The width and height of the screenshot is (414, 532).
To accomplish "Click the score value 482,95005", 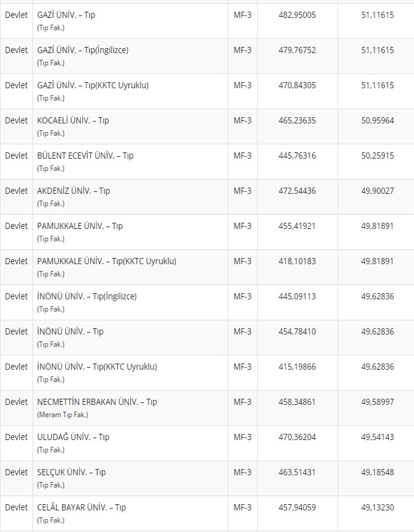I will pyautogui.click(x=297, y=15).
